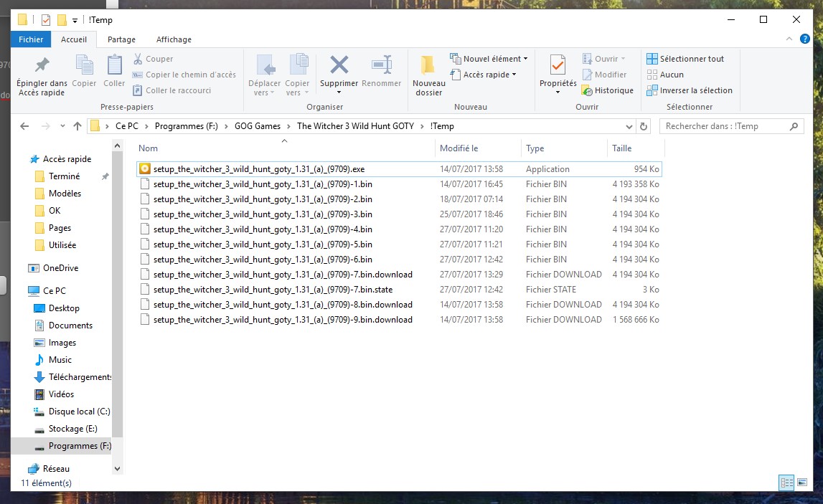Click the Supprimer red X icon
Screen dimensions: 823x504
point(339,65)
